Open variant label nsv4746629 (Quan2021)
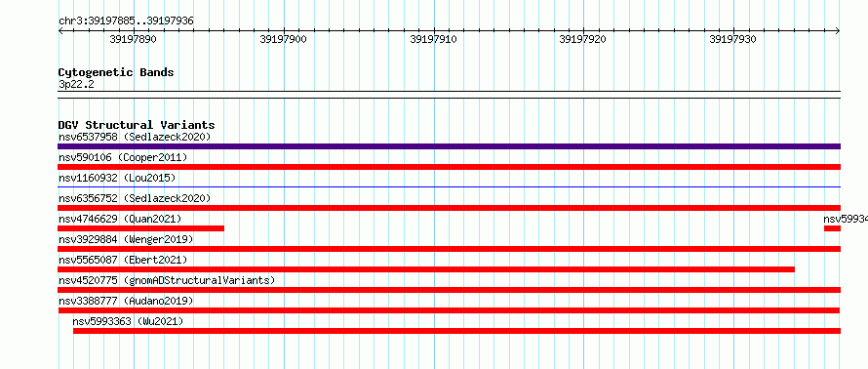This screenshot has height=369, width=868. [120, 219]
